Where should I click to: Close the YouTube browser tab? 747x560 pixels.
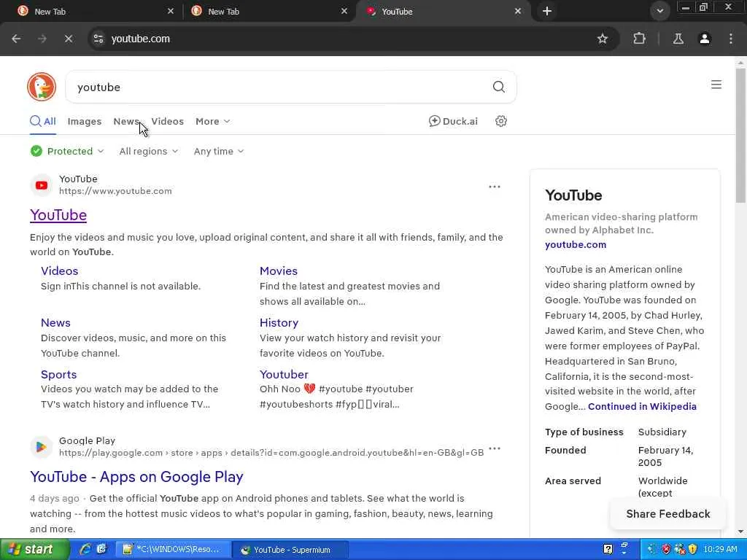coord(518,11)
